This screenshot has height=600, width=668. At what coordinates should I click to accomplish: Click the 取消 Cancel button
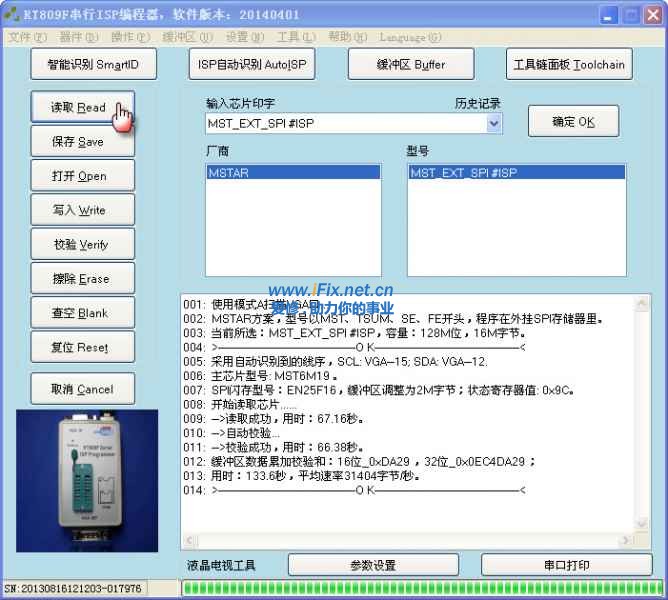(x=81, y=389)
